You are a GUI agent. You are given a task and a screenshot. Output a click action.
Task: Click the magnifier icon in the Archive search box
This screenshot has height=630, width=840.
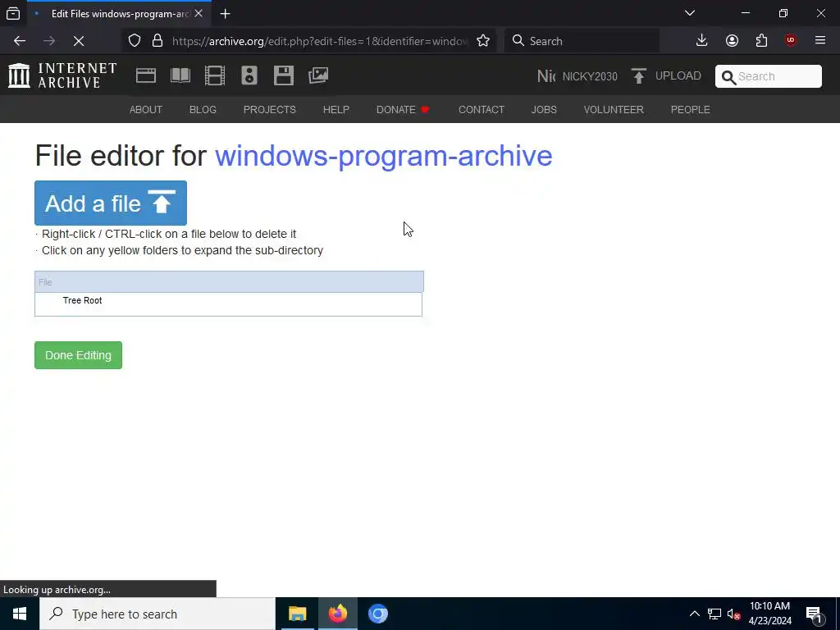click(728, 77)
